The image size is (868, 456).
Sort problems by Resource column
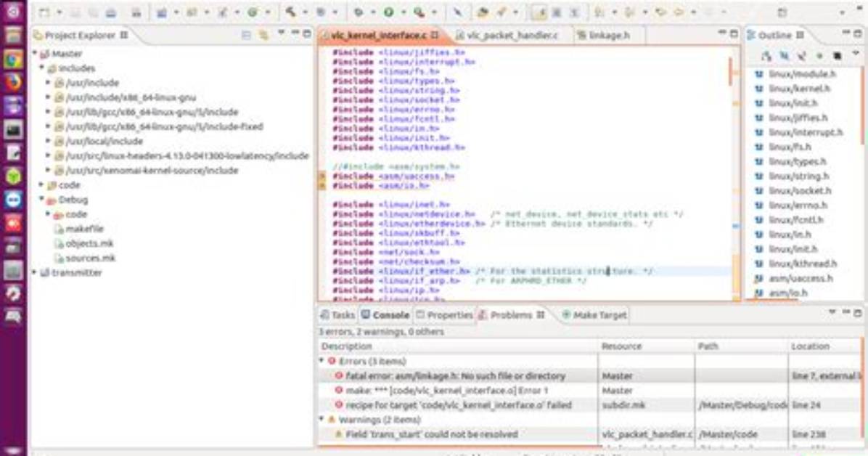point(646,346)
